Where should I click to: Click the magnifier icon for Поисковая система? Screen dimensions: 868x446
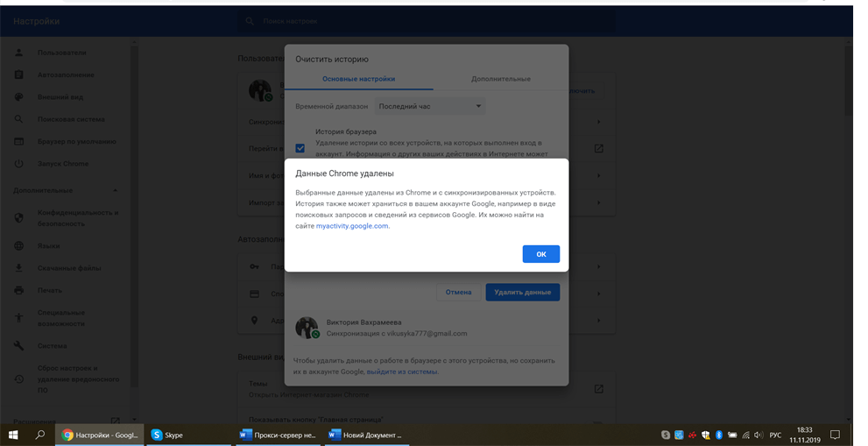[x=18, y=119]
